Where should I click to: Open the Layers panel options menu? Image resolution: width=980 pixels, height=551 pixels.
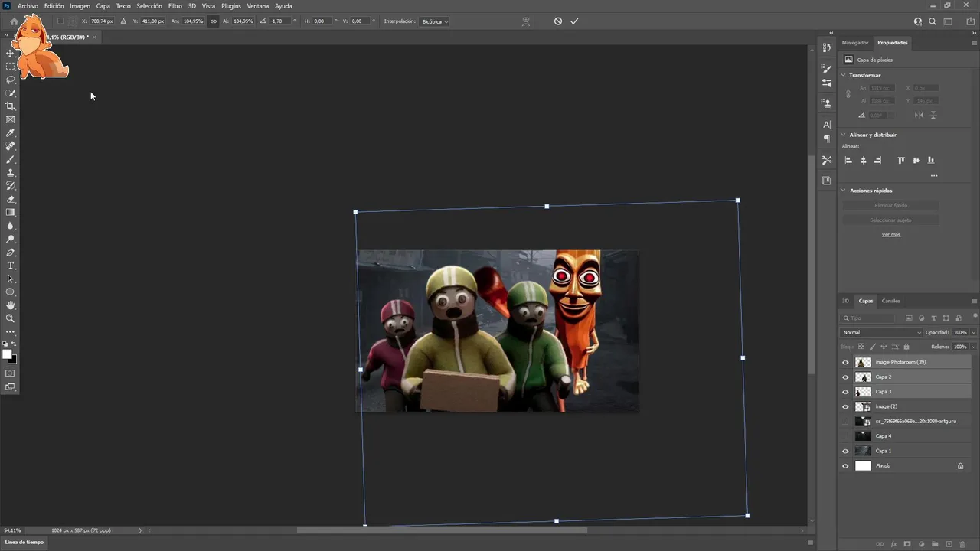(x=974, y=301)
